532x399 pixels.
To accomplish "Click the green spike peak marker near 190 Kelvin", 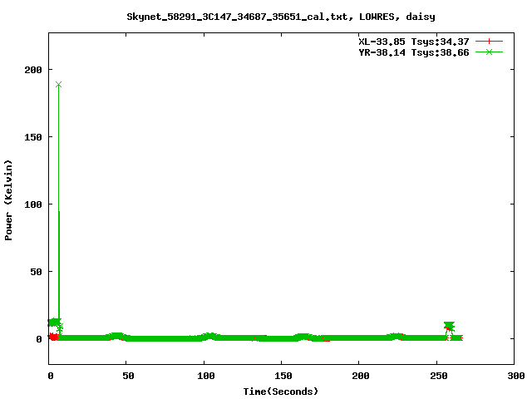I will coord(59,85).
